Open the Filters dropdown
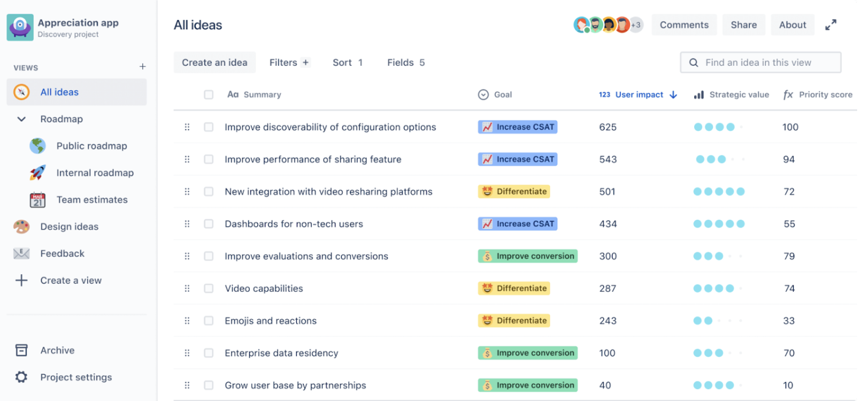 [x=289, y=62]
